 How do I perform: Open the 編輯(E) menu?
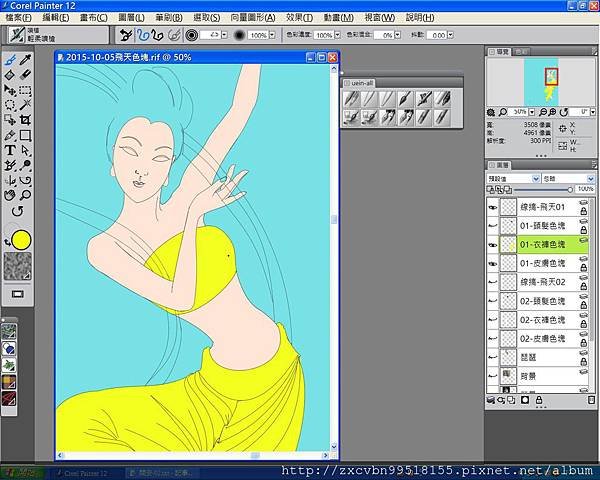(55, 18)
